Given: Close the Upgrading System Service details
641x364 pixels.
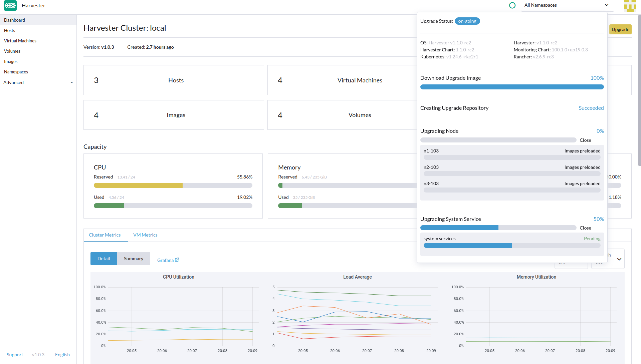Looking at the screenshot, I should [585, 228].
